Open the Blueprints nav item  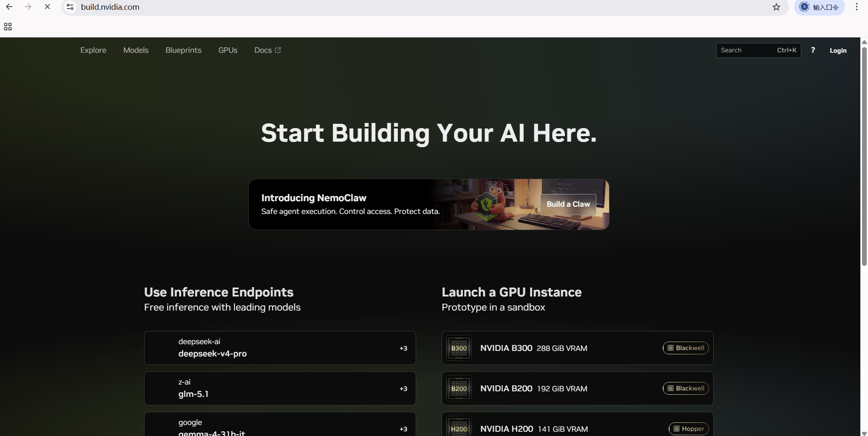183,50
